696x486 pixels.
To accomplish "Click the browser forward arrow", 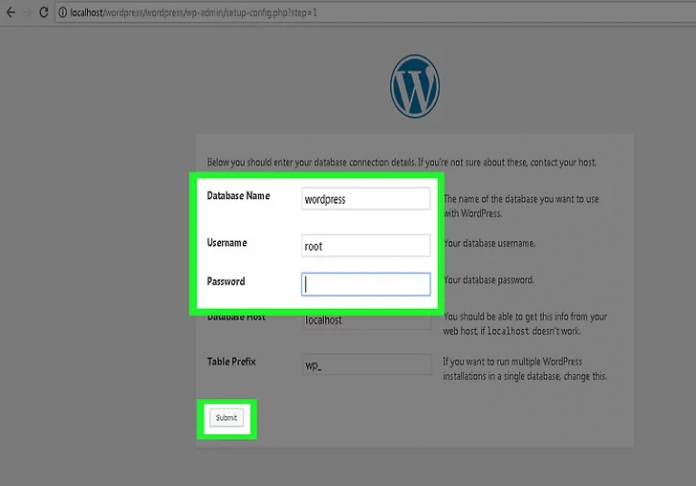I will click(x=25, y=11).
